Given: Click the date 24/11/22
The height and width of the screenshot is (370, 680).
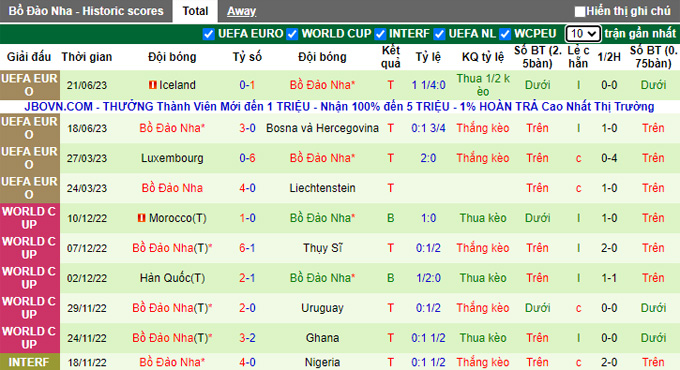Looking at the screenshot, I should coord(87,337).
